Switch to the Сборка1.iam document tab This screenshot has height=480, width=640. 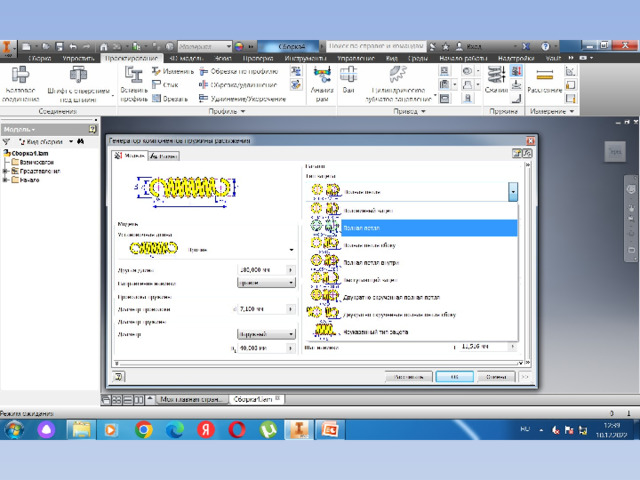pos(250,399)
